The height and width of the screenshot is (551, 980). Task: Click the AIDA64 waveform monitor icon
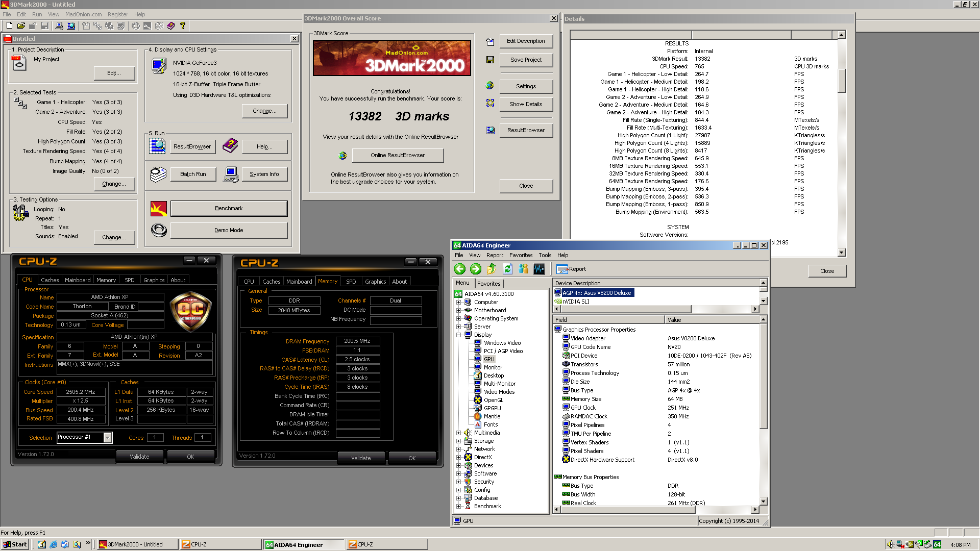[539, 269]
